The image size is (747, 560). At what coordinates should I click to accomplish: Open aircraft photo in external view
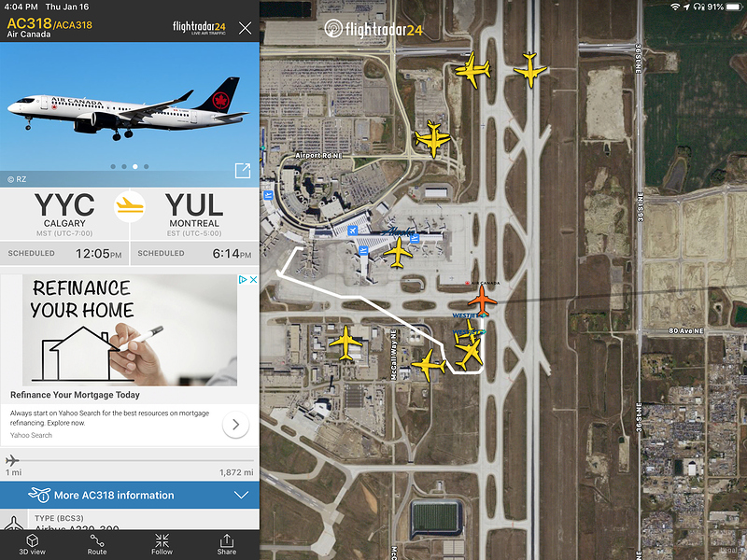coord(243,171)
